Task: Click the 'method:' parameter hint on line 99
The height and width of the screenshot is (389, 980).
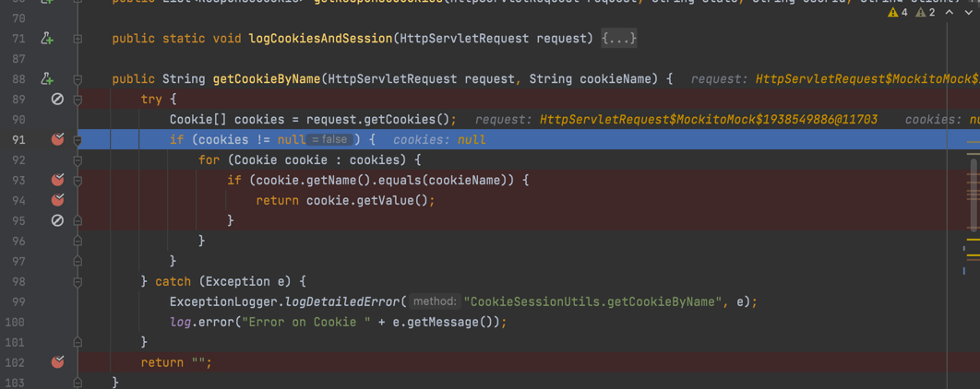Action: pos(436,301)
